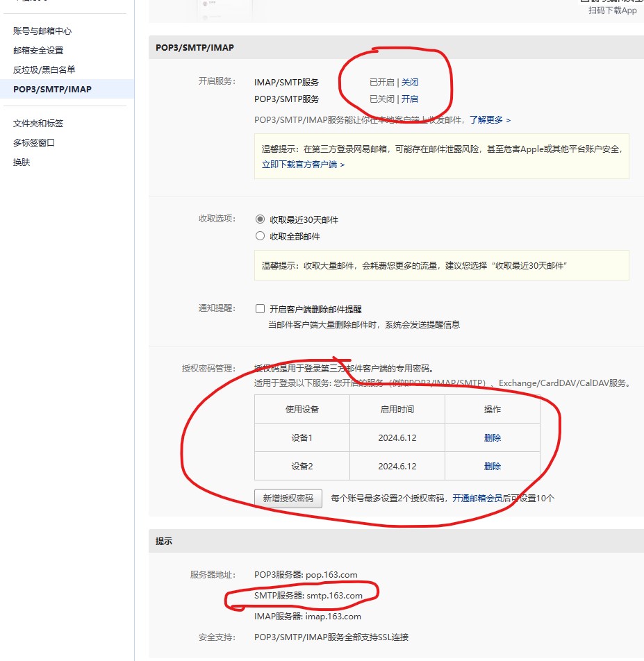
Task: Click the 新增授权密码 button
Action: click(288, 499)
